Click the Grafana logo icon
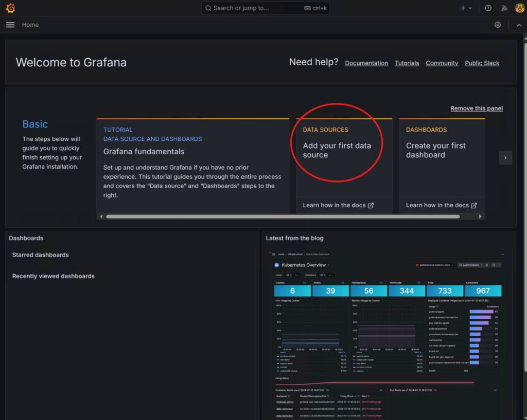 click(10, 8)
